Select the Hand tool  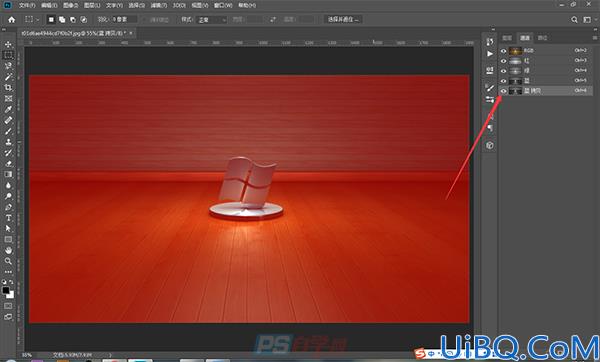pyautogui.click(x=8, y=250)
